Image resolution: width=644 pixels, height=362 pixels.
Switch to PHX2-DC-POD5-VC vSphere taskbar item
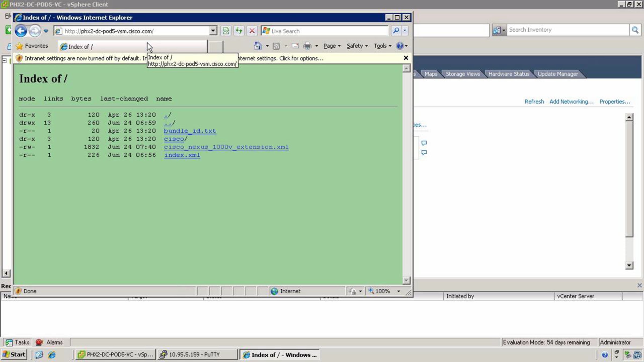tap(115, 354)
